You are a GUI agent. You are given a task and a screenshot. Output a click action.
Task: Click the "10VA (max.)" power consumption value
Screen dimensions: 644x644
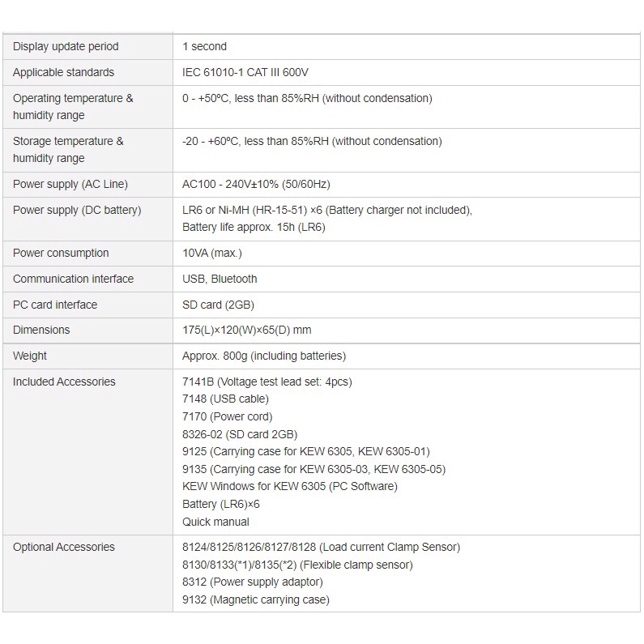[x=211, y=253]
